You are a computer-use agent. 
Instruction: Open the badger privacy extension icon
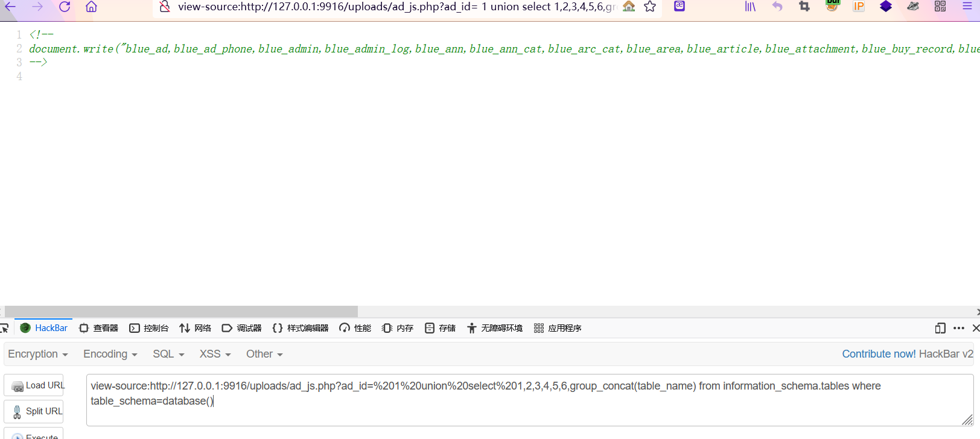(913, 7)
